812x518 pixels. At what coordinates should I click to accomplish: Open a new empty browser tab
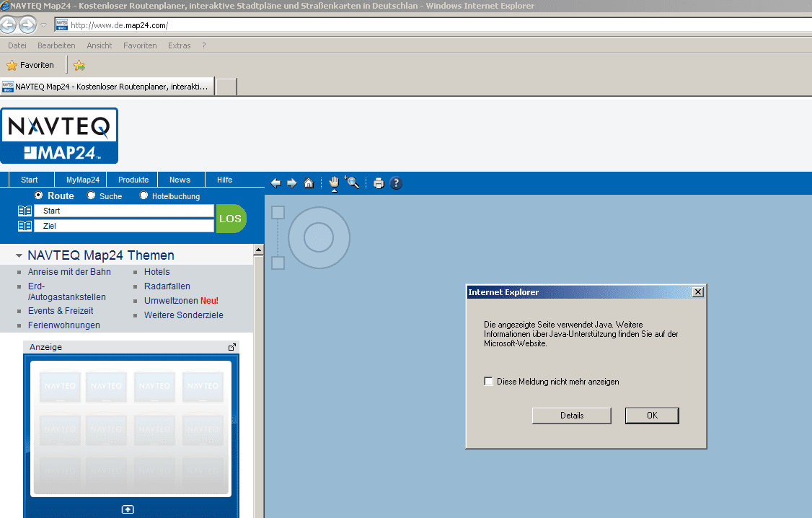pos(226,87)
